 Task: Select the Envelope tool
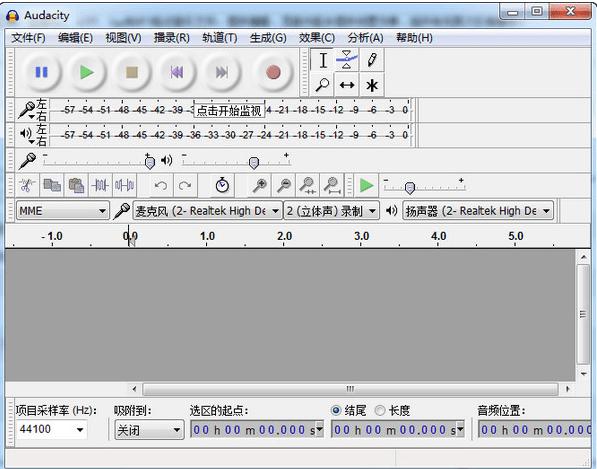[x=347, y=60]
